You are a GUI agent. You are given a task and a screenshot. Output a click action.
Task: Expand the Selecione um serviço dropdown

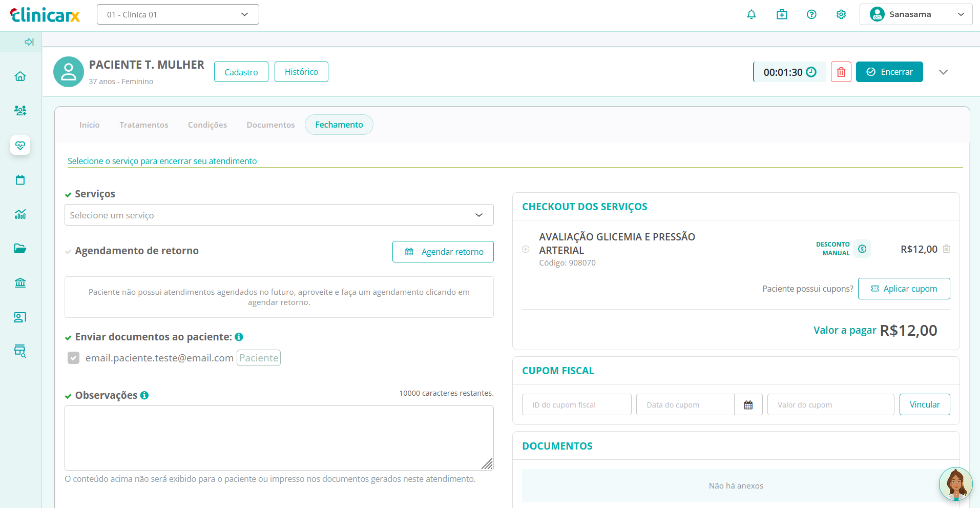tap(279, 215)
